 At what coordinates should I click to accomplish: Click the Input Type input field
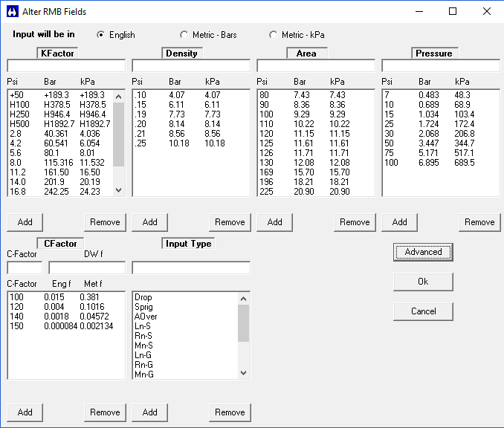point(191,267)
